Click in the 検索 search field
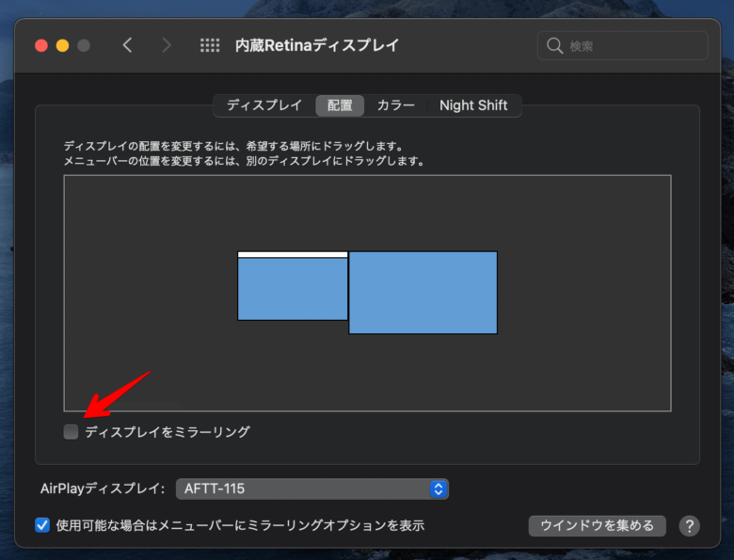 pyautogui.click(x=623, y=46)
